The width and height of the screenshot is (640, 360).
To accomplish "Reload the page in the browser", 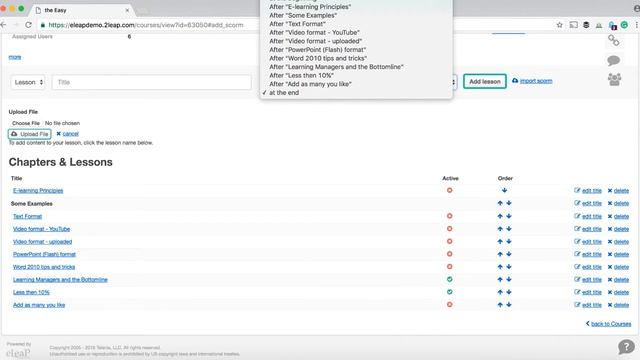I will point(28,25).
